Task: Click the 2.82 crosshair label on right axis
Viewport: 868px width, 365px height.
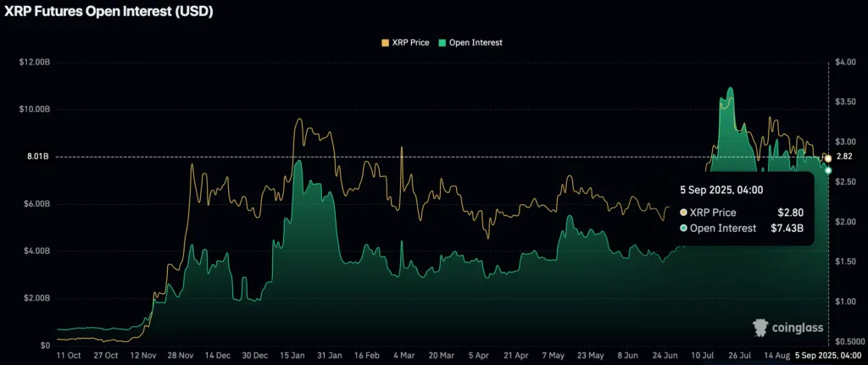Action: coord(844,157)
